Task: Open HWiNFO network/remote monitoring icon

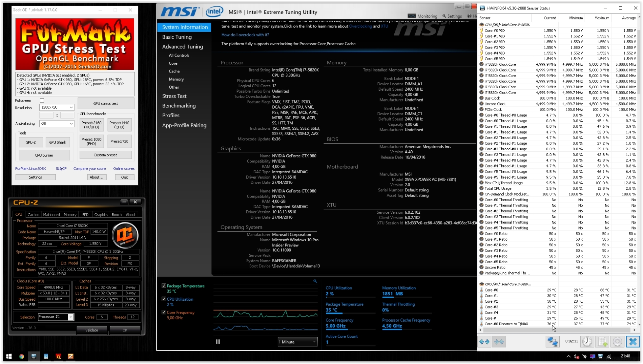Action: [x=553, y=342]
